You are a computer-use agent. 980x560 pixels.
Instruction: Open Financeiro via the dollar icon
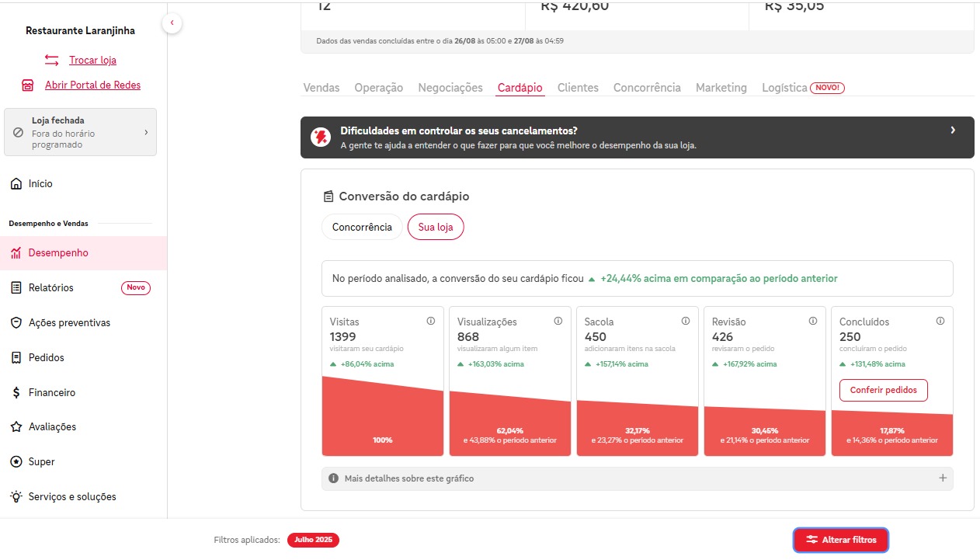pos(16,393)
